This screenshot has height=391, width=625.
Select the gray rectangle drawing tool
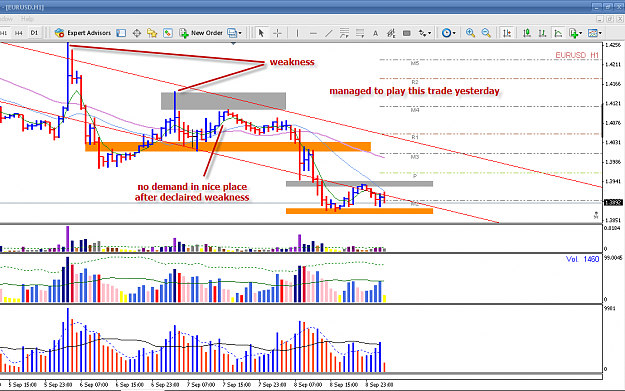(407, 33)
